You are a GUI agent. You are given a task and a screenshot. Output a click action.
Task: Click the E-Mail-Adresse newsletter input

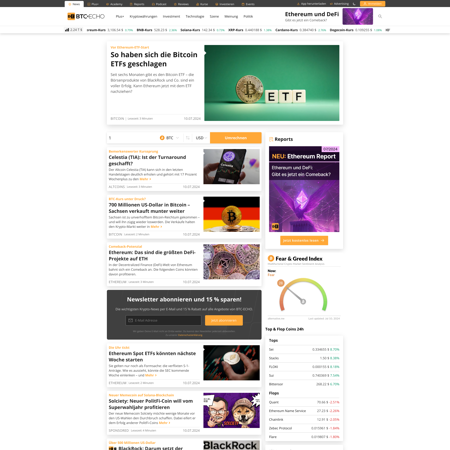(x=163, y=320)
